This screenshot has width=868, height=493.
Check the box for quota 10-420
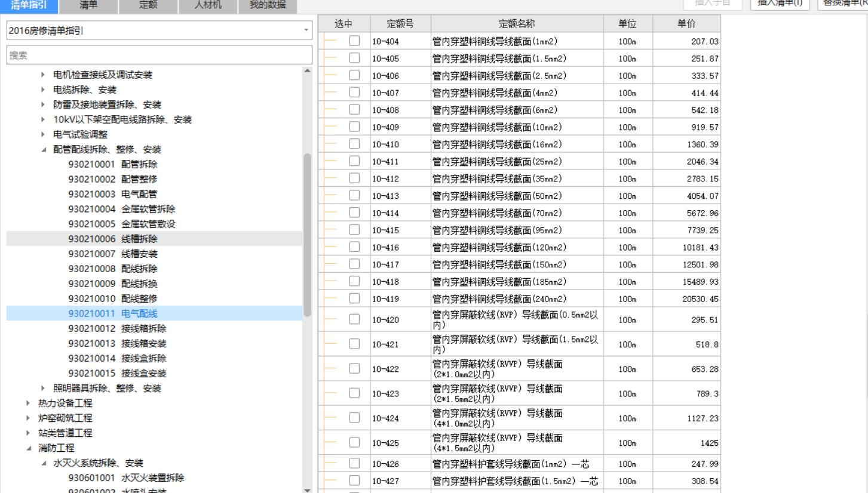point(354,319)
